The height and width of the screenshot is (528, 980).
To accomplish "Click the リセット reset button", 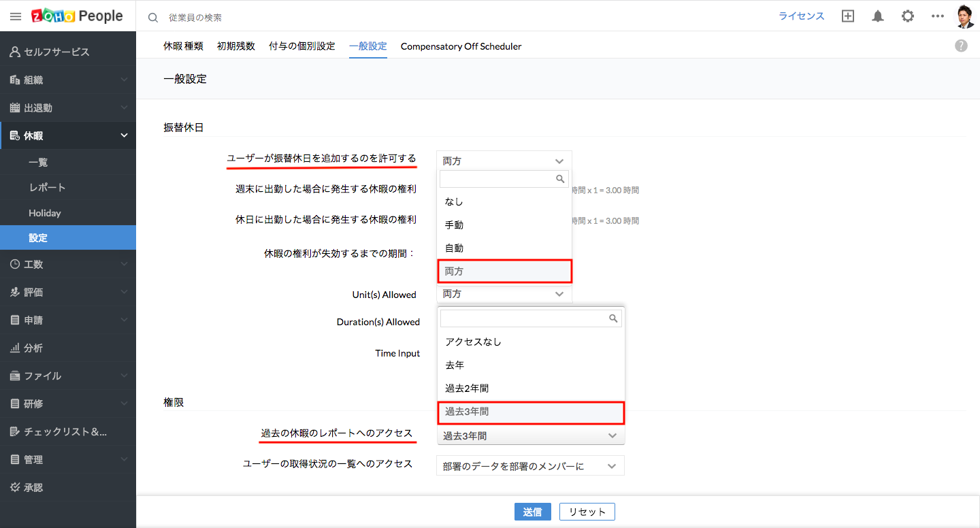I will (587, 512).
